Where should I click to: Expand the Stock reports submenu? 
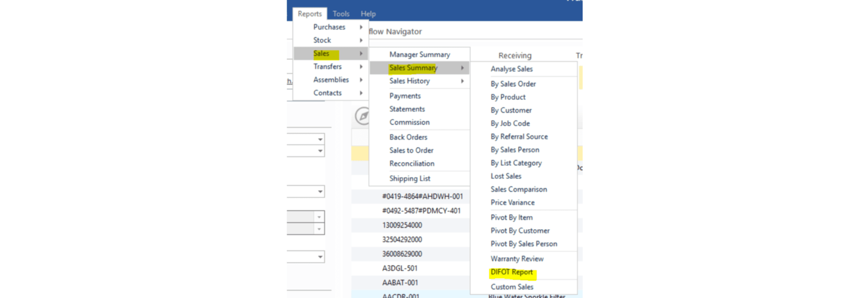tap(330, 40)
